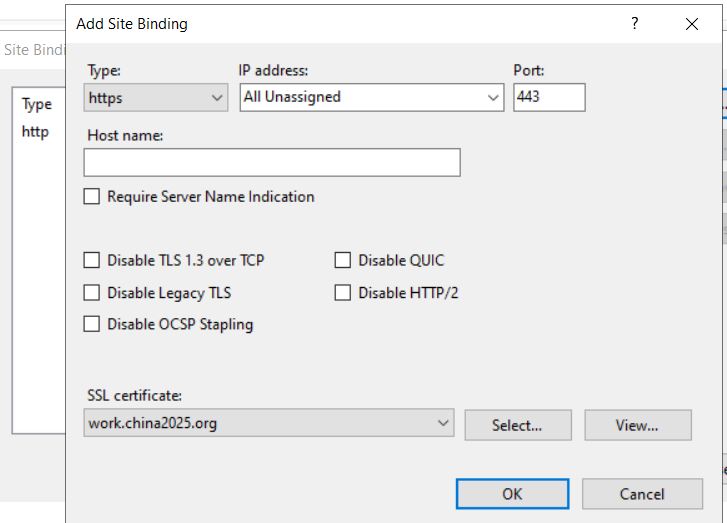This screenshot has width=727, height=523.
Task: Open the SSL certificate dropdown list
Action: [269, 423]
